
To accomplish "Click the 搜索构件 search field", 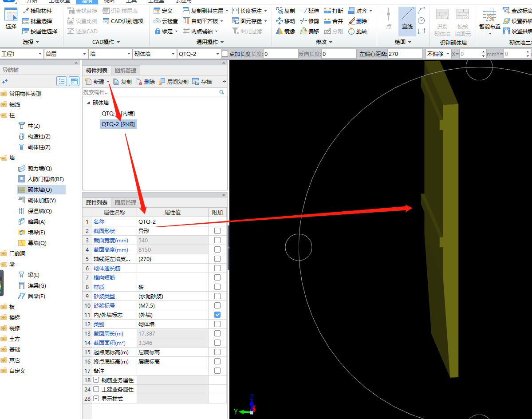I will [151, 92].
